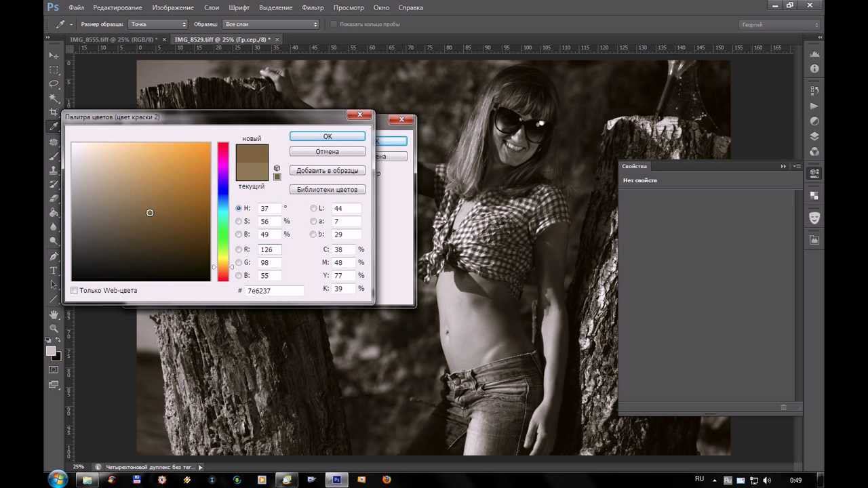The height and width of the screenshot is (488, 868).
Task: Click OK in the color picker
Action: click(x=328, y=137)
